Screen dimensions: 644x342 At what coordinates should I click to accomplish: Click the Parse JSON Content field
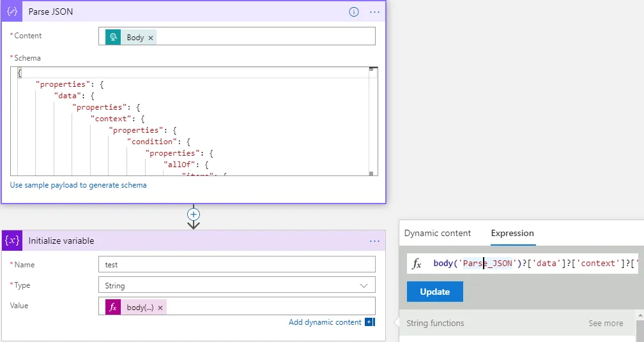[237, 36]
